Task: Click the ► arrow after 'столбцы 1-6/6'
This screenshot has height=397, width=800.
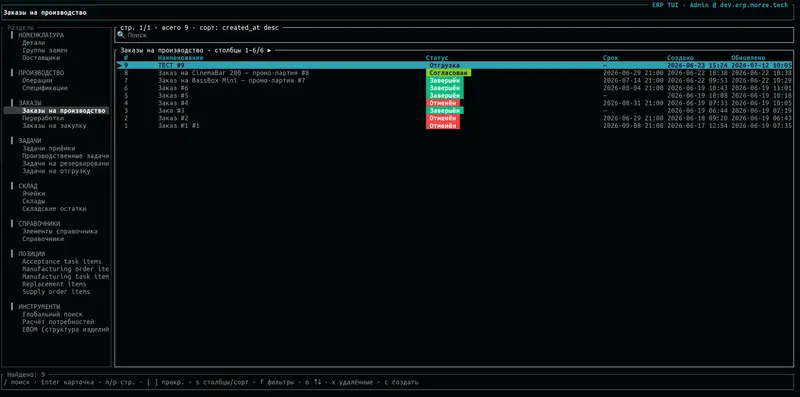Action: [x=269, y=50]
